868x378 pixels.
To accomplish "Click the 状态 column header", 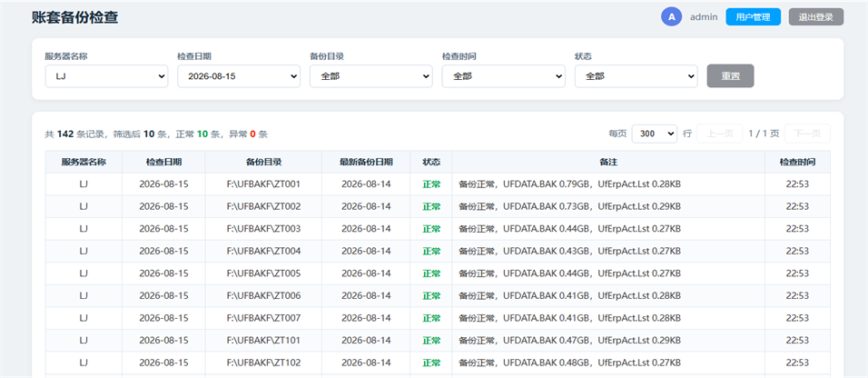I will coord(431,162).
